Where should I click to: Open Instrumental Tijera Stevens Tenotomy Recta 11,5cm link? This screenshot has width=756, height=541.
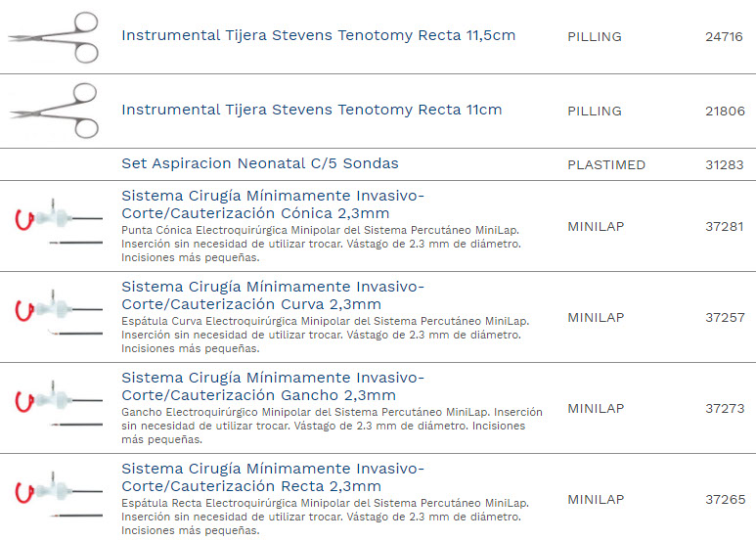click(318, 36)
